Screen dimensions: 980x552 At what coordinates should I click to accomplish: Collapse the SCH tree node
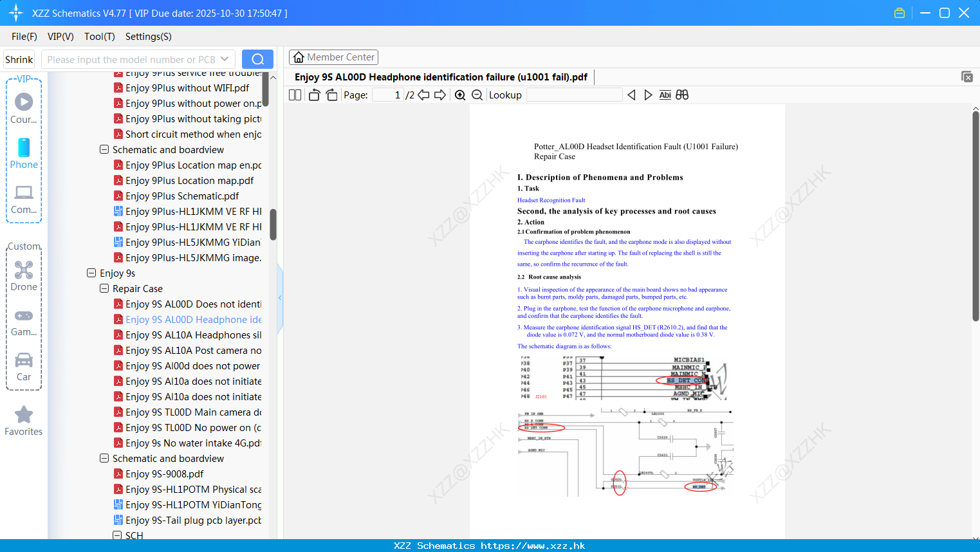point(117,535)
